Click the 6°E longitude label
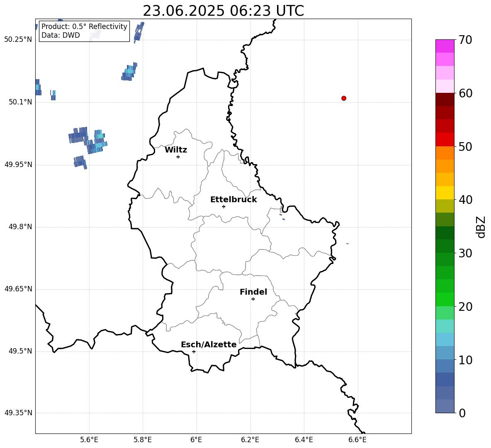Screen dimensions: 491x448 pos(196,440)
